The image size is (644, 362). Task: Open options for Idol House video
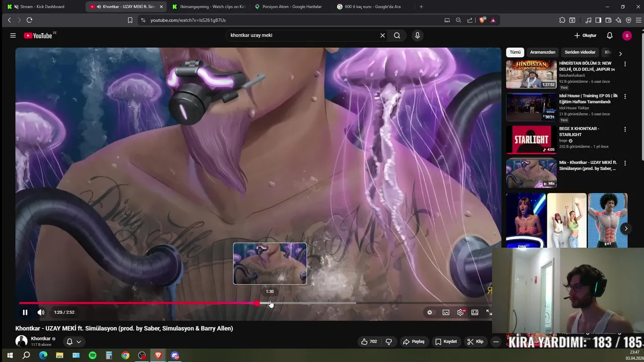point(625,96)
